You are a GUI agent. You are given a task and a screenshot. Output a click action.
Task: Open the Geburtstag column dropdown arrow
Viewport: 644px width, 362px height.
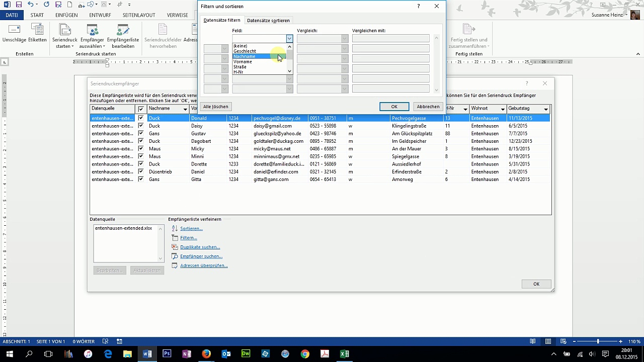[545, 109]
